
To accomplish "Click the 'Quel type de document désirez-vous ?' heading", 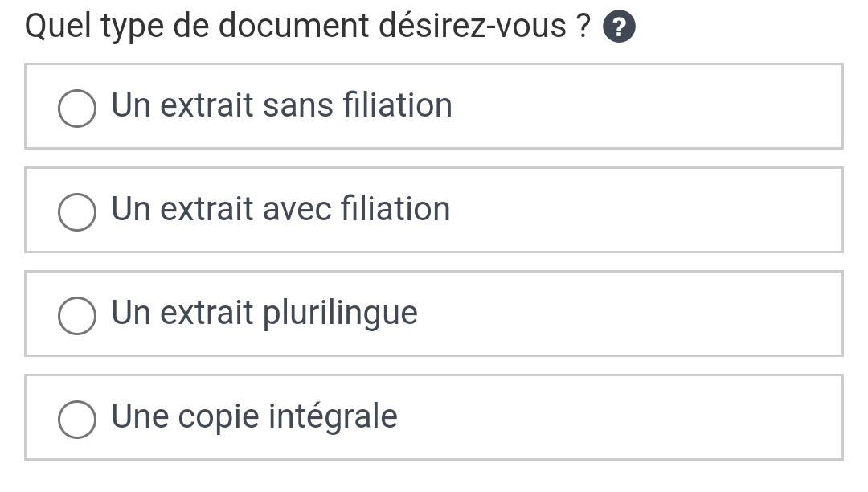I will tap(308, 27).
